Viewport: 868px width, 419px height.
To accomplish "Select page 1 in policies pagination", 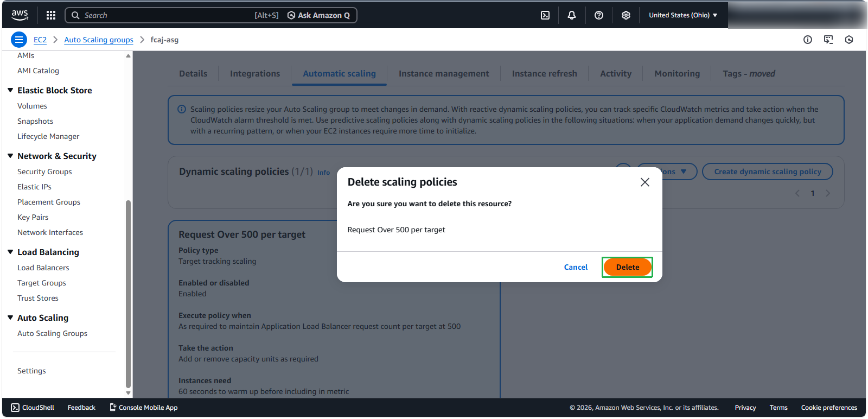I will tap(813, 193).
